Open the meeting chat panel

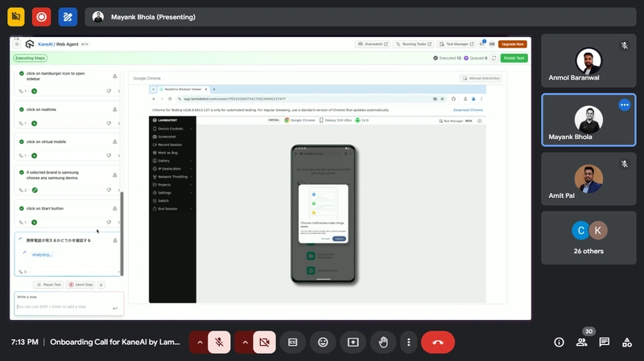605,343
